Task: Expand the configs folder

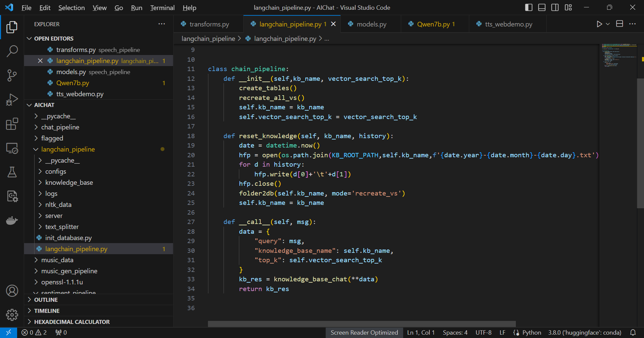Action: tap(99, 171)
